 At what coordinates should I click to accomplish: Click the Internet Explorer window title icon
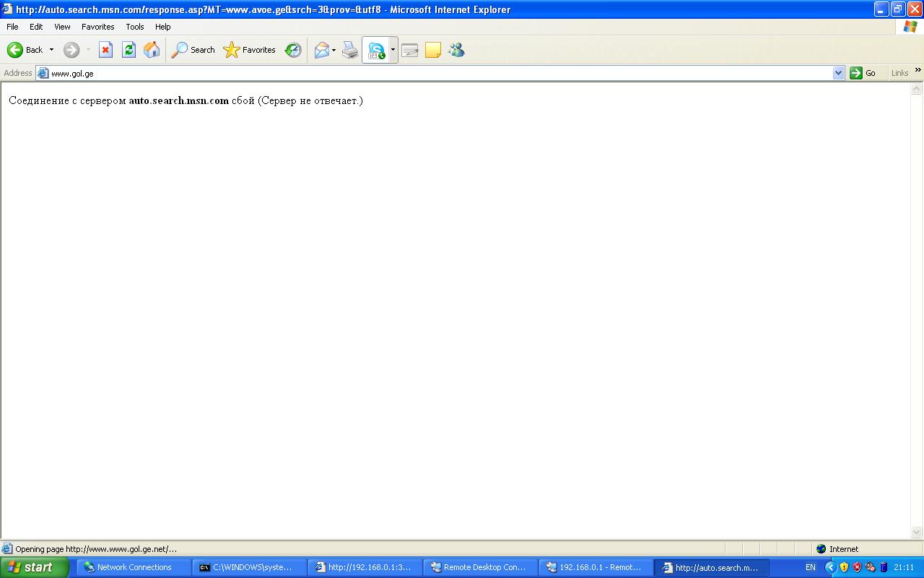point(8,9)
